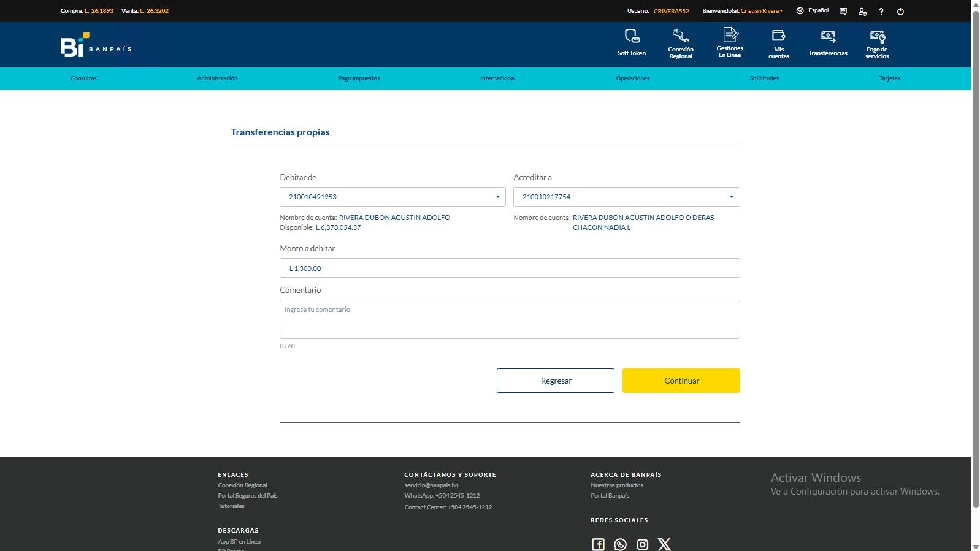The width and height of the screenshot is (980, 551).
Task: Open the Transferencias icon in header
Action: [x=828, y=37]
